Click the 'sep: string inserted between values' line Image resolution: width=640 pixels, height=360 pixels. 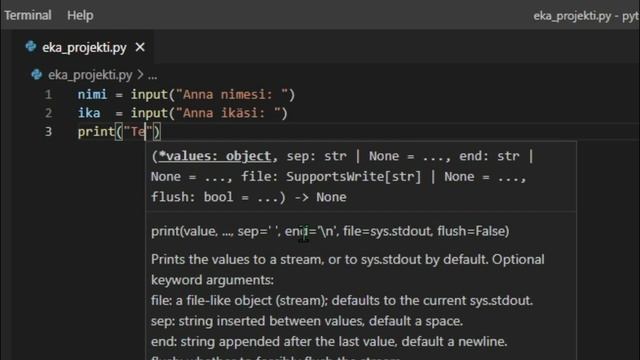click(307, 321)
